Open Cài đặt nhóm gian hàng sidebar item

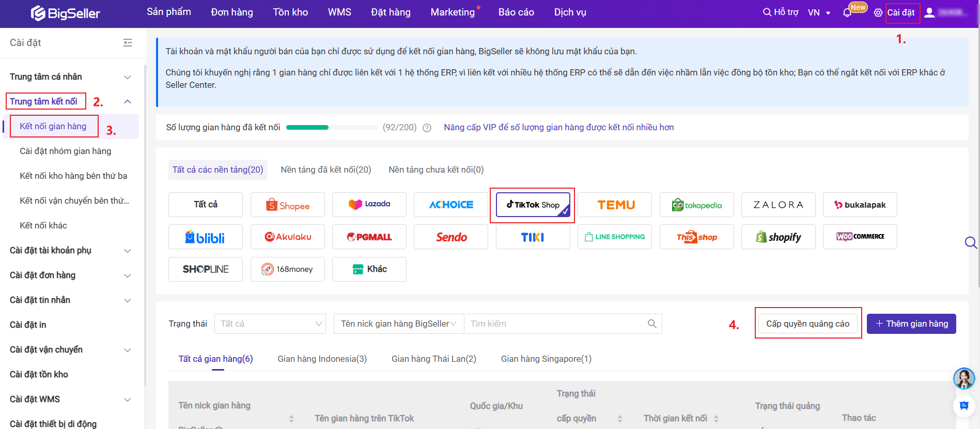click(x=66, y=151)
